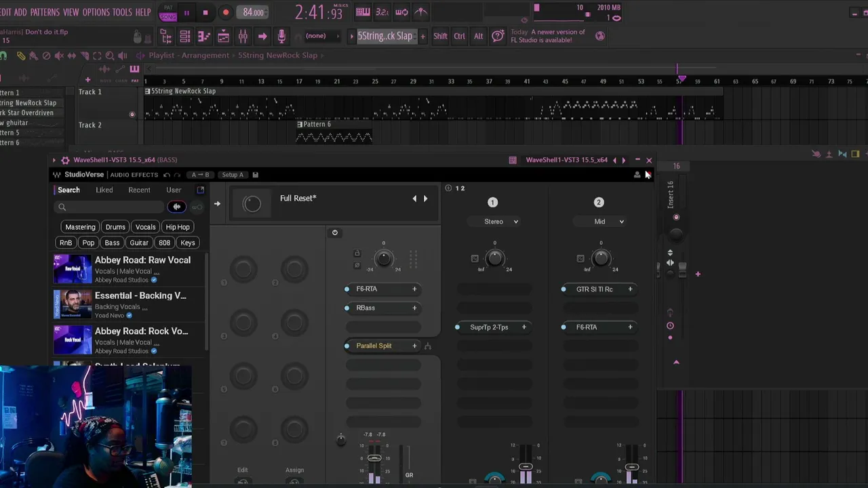Click the Ctrl key button
Screen dimensions: 868x488
[460, 37]
